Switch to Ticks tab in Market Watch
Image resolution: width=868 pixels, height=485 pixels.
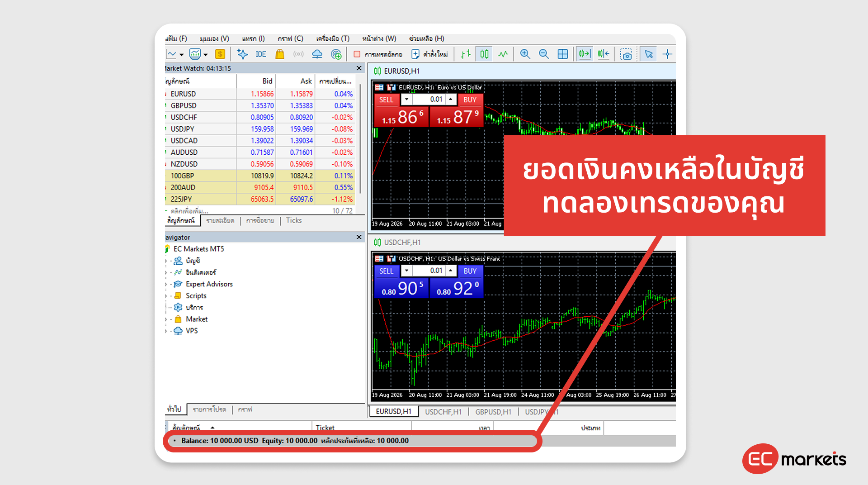click(x=294, y=220)
